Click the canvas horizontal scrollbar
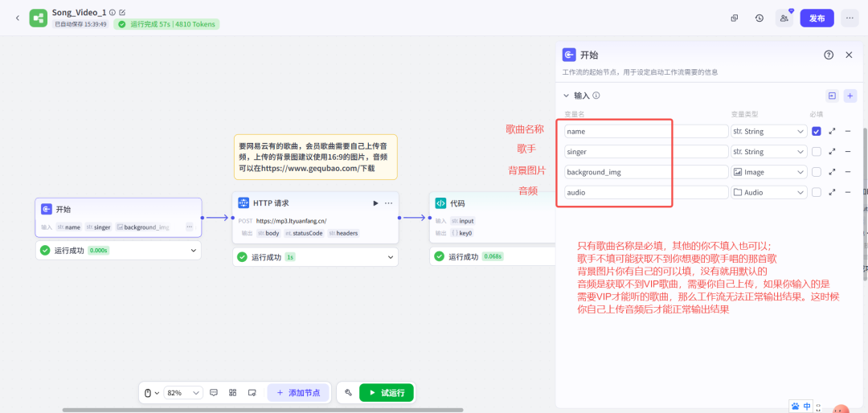The image size is (868, 413). 263,411
